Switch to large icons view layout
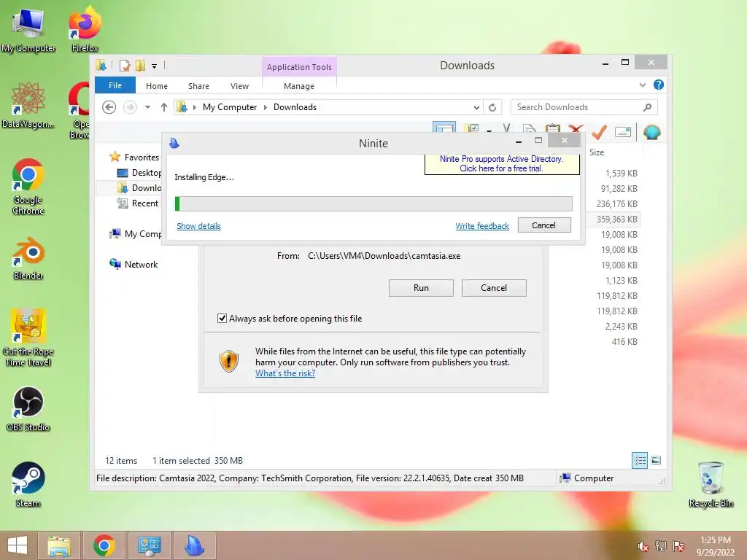This screenshot has width=747, height=560. click(x=656, y=460)
